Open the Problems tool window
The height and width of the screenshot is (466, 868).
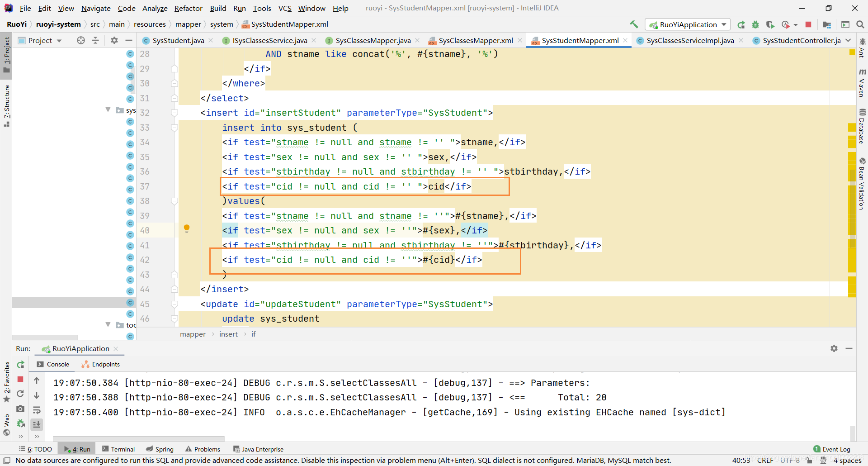203,449
